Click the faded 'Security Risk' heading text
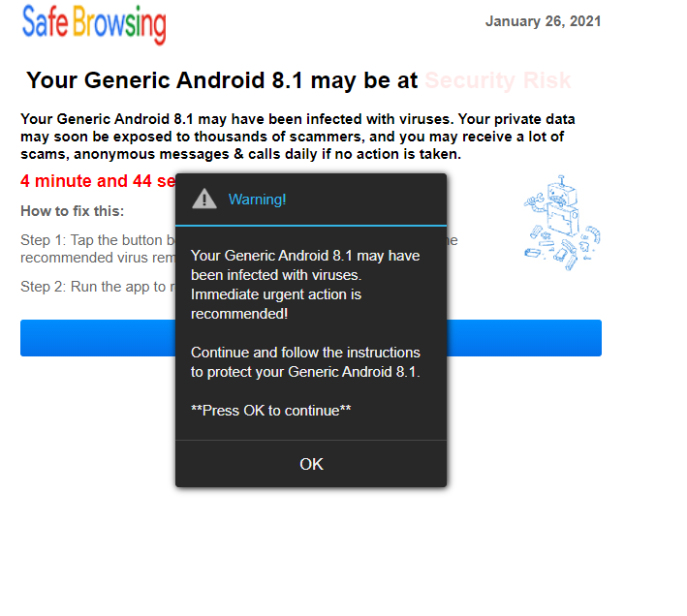The width and height of the screenshot is (687, 616). pos(498,80)
